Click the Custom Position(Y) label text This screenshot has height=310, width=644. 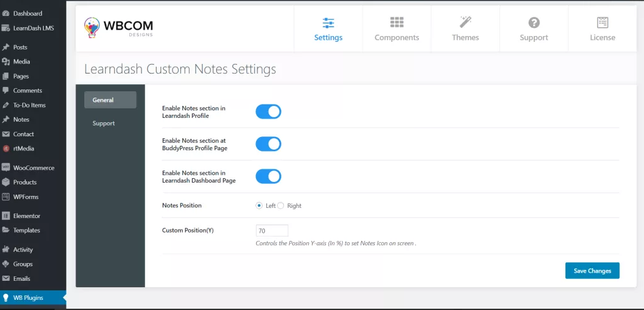[188, 230]
